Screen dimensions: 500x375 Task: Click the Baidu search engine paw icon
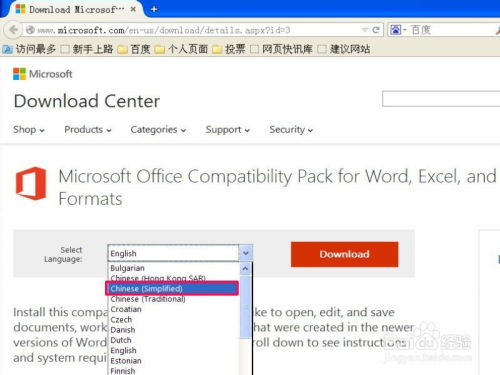click(396, 30)
